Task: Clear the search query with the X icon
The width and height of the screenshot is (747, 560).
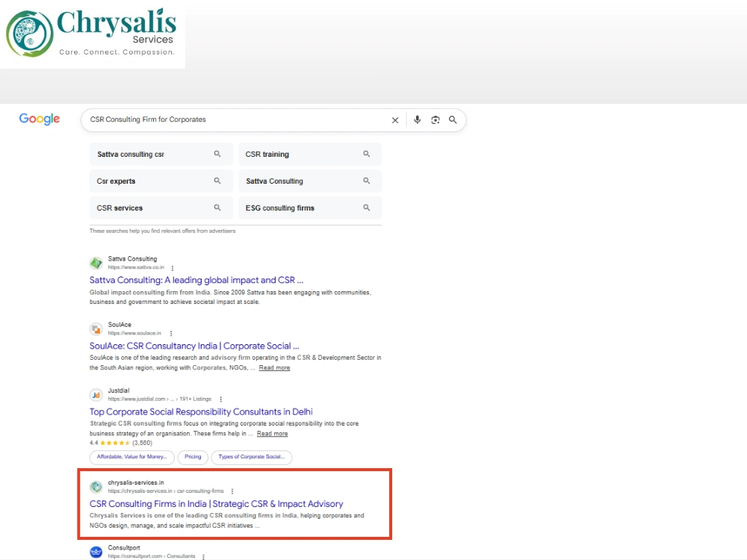Action: tap(395, 120)
